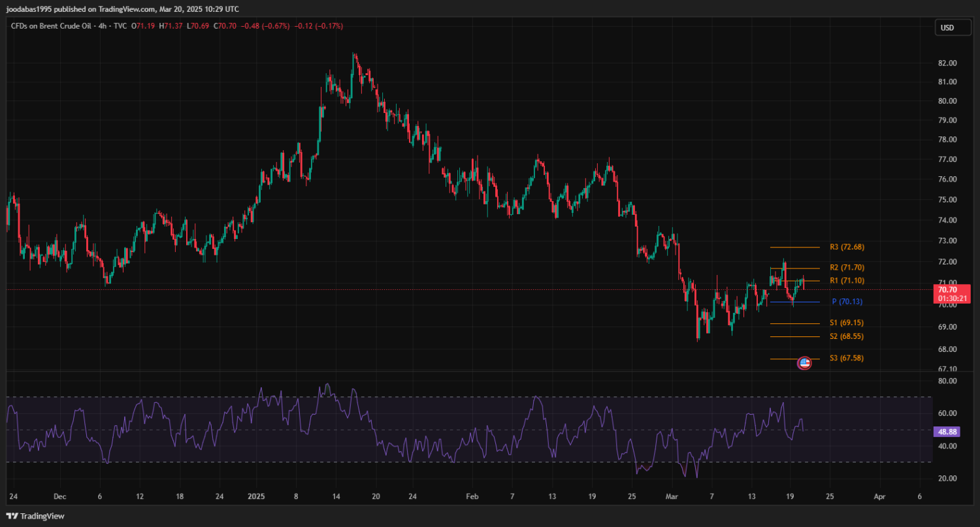980x527 pixels.
Task: Select the blue P (70.13) pivot label
Action: pyautogui.click(x=848, y=302)
